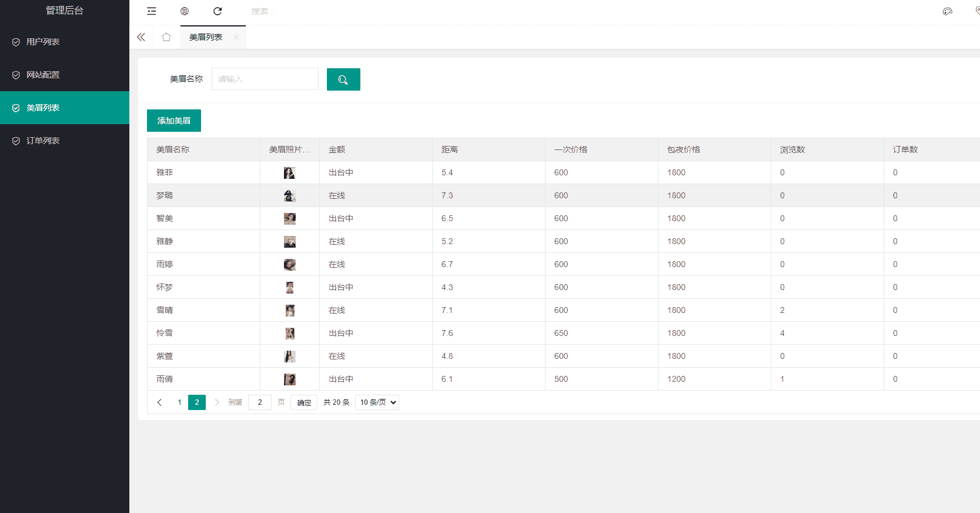Click the page number jump input box

click(260, 402)
